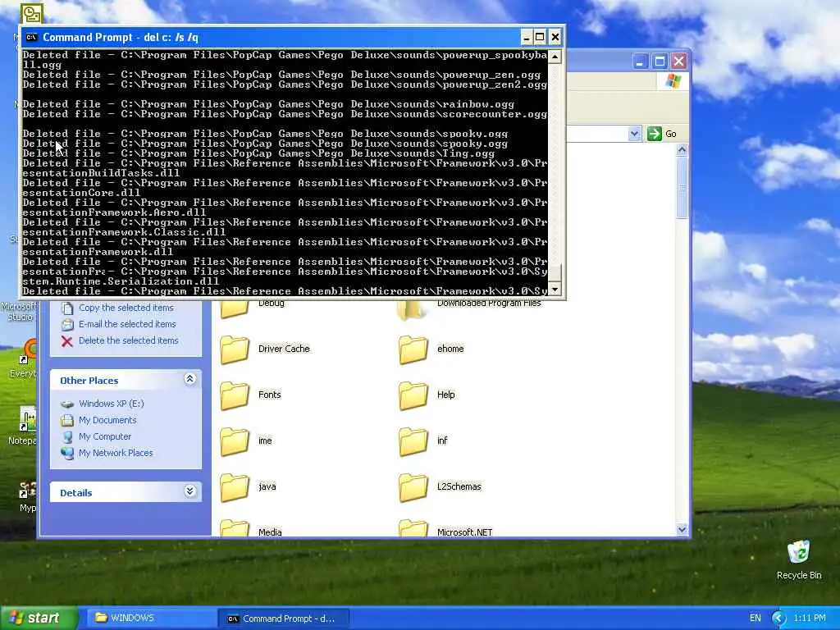Show hidden tray icons arrow

coord(779,619)
